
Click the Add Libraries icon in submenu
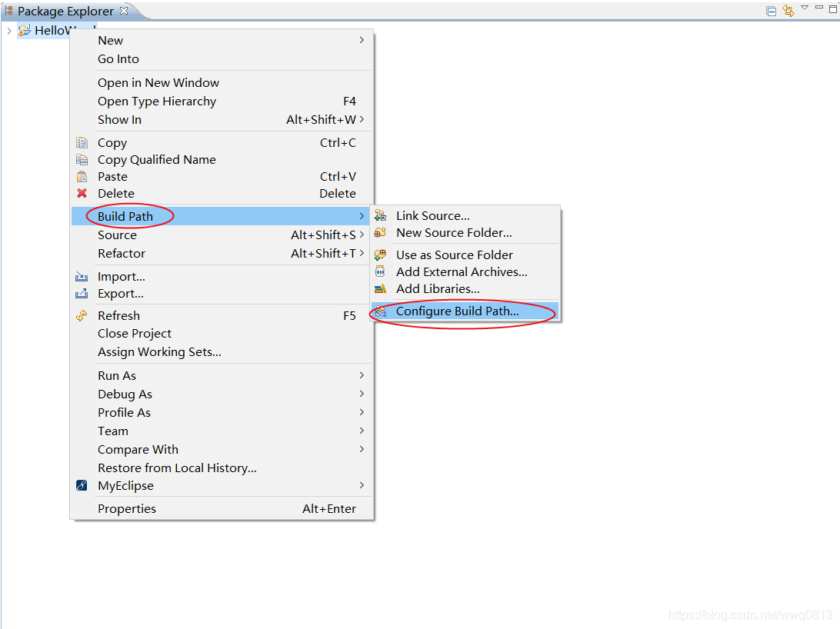[x=381, y=288]
